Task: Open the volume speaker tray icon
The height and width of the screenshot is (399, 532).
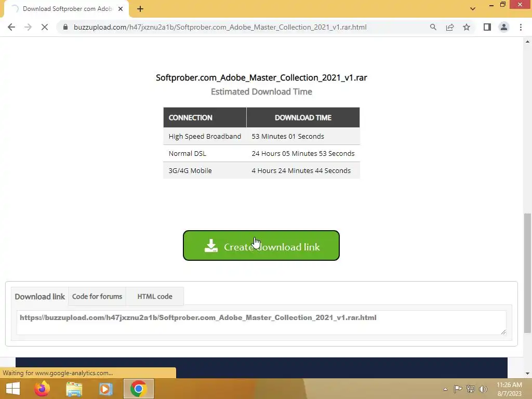Action: [483, 389]
